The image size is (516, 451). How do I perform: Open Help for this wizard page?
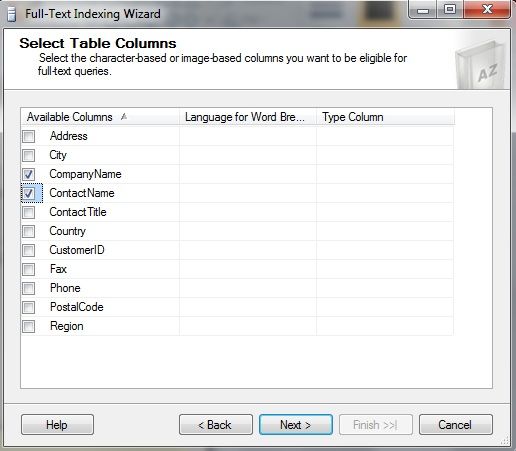pos(57,425)
